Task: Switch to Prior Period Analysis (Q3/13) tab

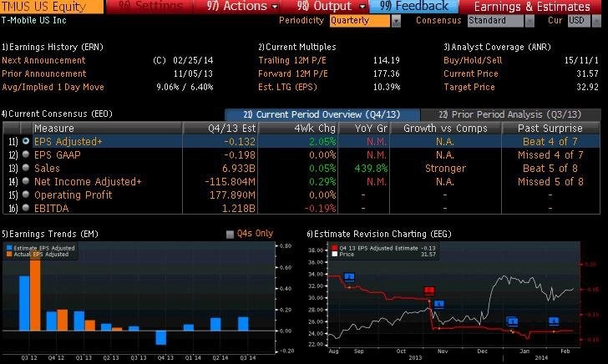Action: [x=510, y=114]
